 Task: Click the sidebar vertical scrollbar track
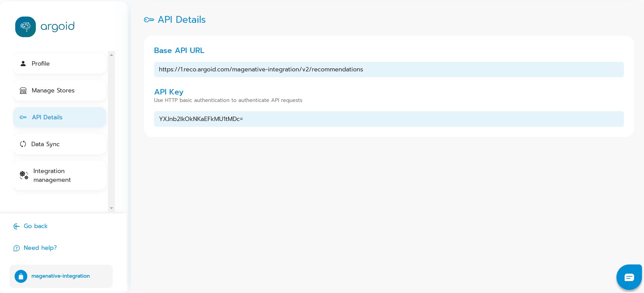(x=111, y=131)
